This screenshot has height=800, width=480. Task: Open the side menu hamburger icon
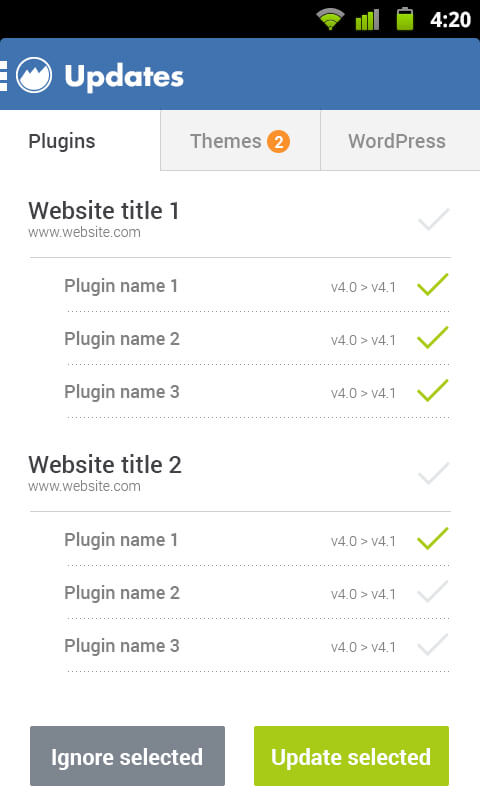tap(4, 76)
